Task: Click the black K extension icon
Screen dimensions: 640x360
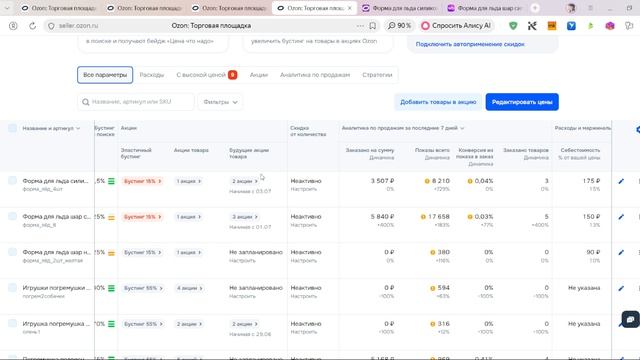Action: tap(532, 26)
